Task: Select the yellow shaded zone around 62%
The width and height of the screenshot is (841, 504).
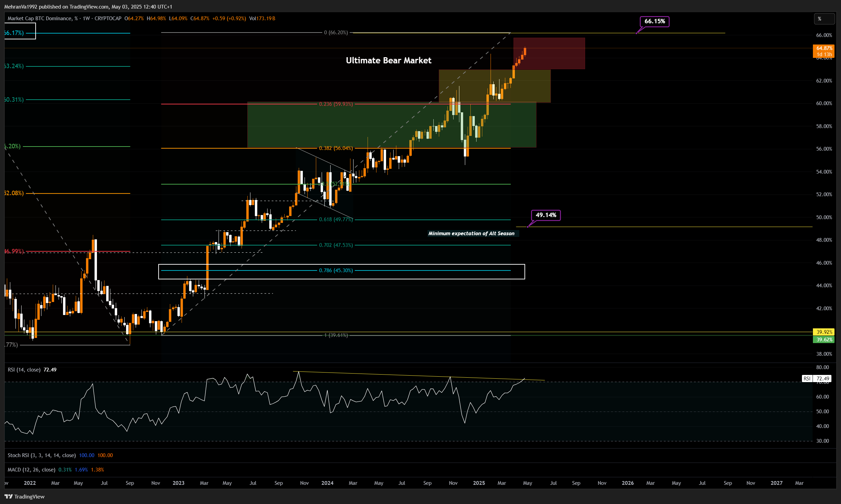Action: 495,86
